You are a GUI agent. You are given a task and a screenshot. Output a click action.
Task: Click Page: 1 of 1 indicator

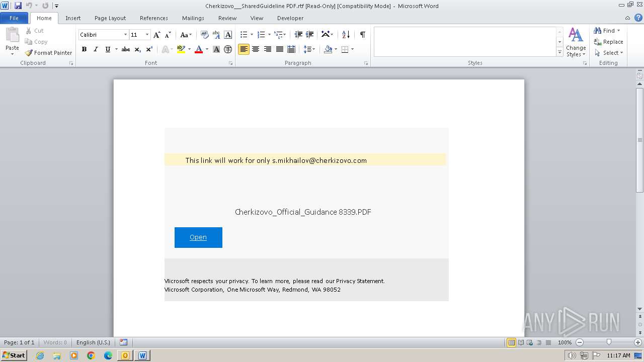click(x=19, y=342)
